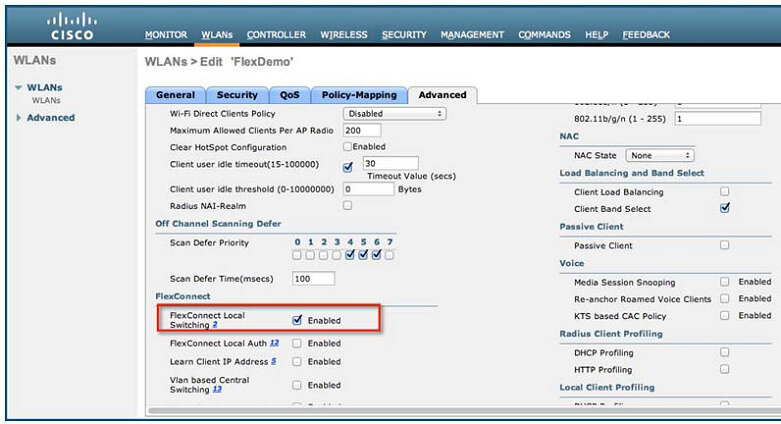Expand the Advanced section in sidebar

[x=18, y=118]
